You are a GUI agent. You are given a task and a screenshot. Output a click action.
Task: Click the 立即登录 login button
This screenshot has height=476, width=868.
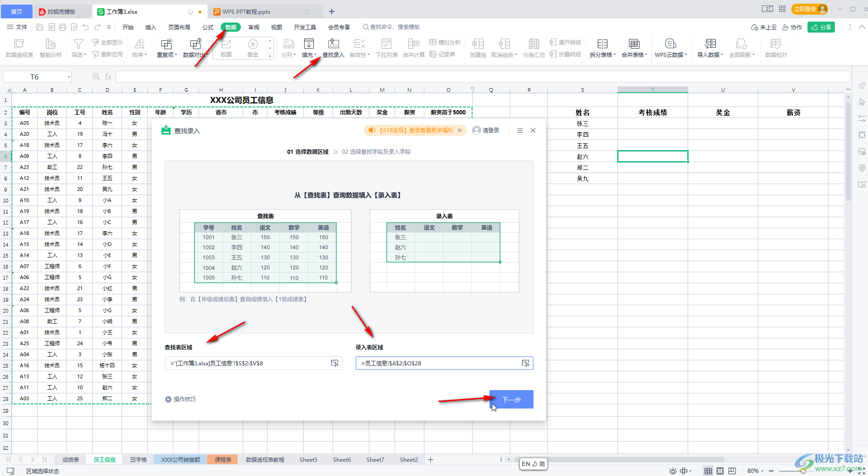[x=809, y=9]
